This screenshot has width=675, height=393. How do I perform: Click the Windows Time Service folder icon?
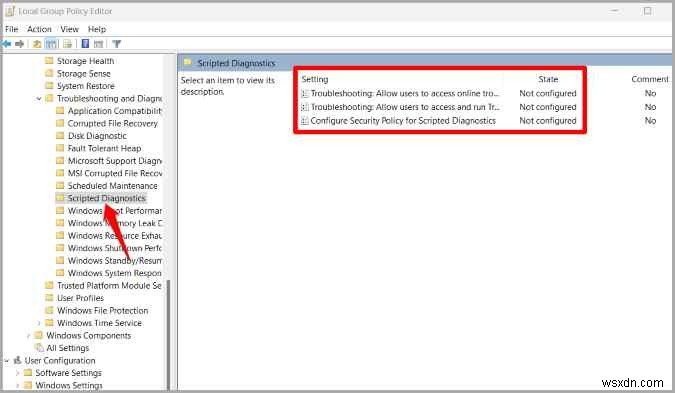pos(50,323)
